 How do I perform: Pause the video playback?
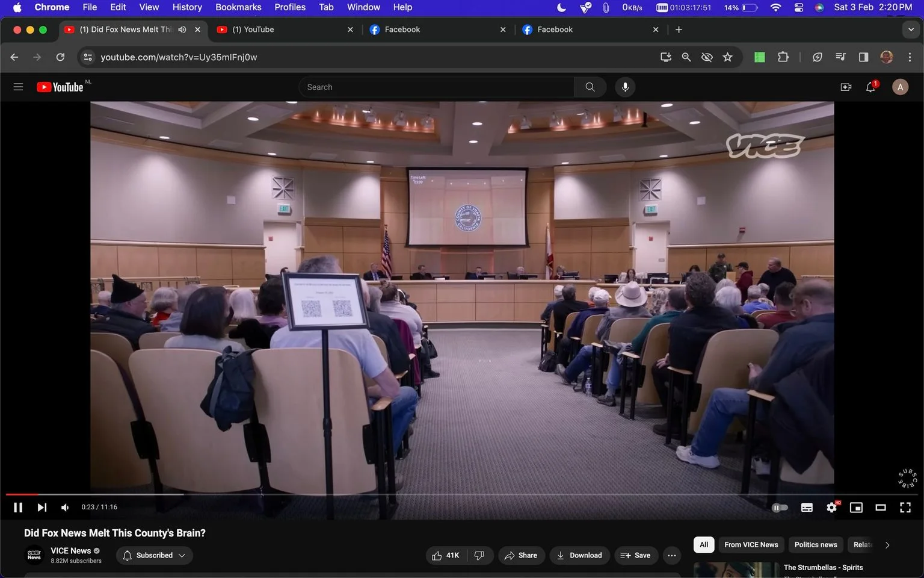[x=18, y=508]
